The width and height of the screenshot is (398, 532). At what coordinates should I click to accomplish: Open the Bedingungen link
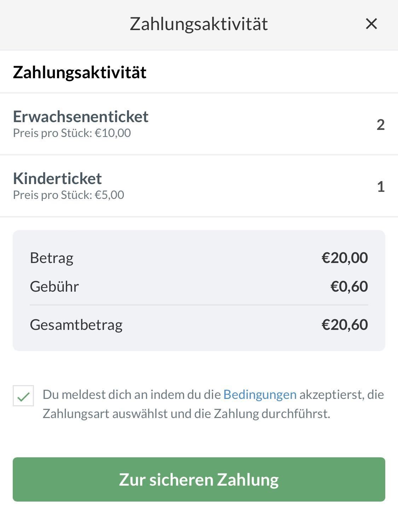[x=260, y=394]
